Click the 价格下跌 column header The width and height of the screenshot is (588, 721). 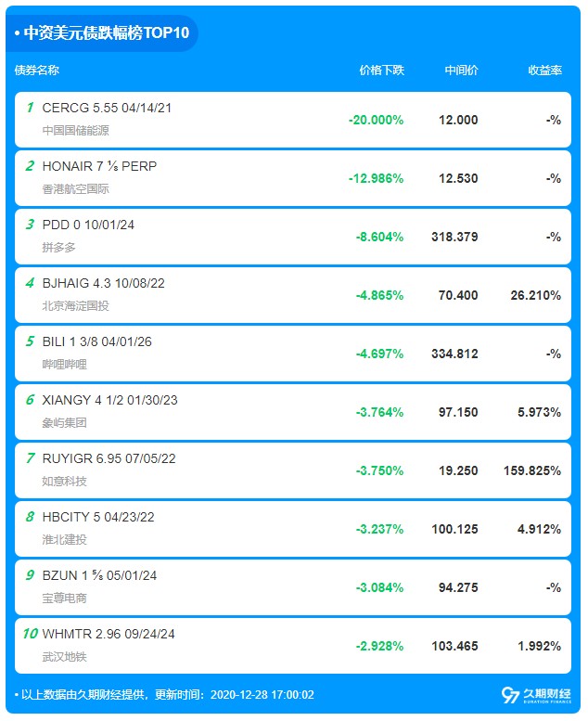[382, 71]
